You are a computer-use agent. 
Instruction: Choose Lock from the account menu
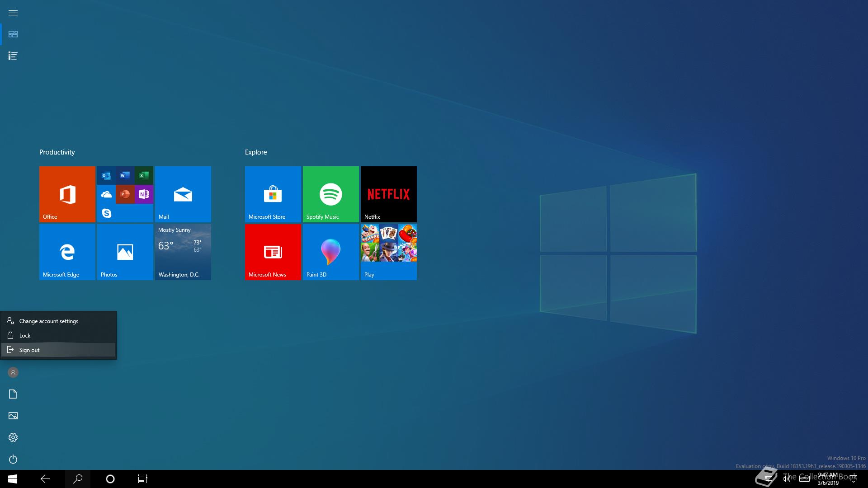coord(58,336)
